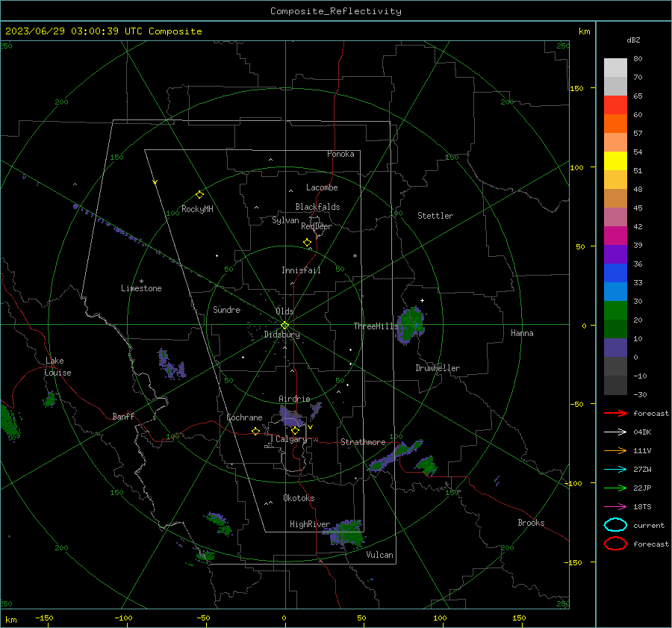Click the yellow diamond marker at radar center
Image resolution: width=672 pixels, height=628 pixels.
tap(285, 326)
